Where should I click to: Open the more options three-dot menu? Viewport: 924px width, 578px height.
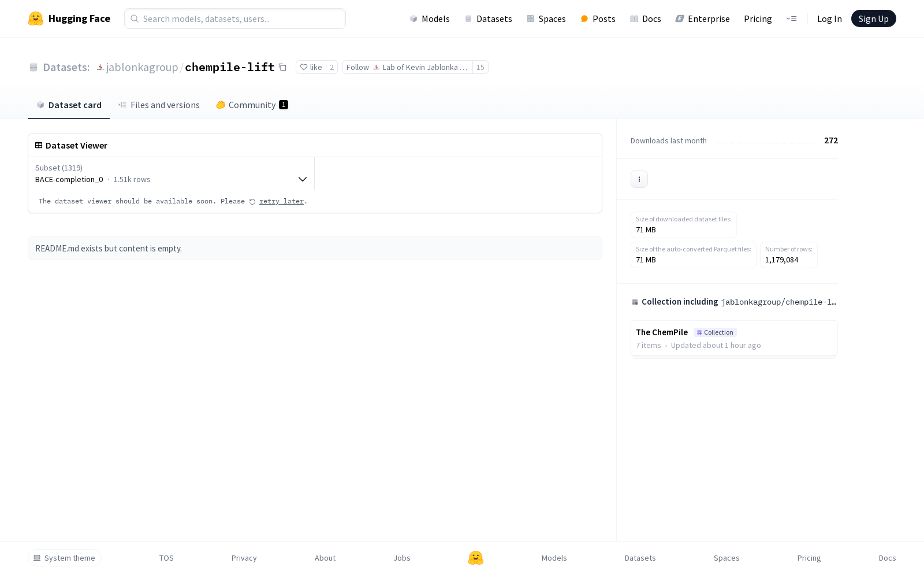pos(639,179)
